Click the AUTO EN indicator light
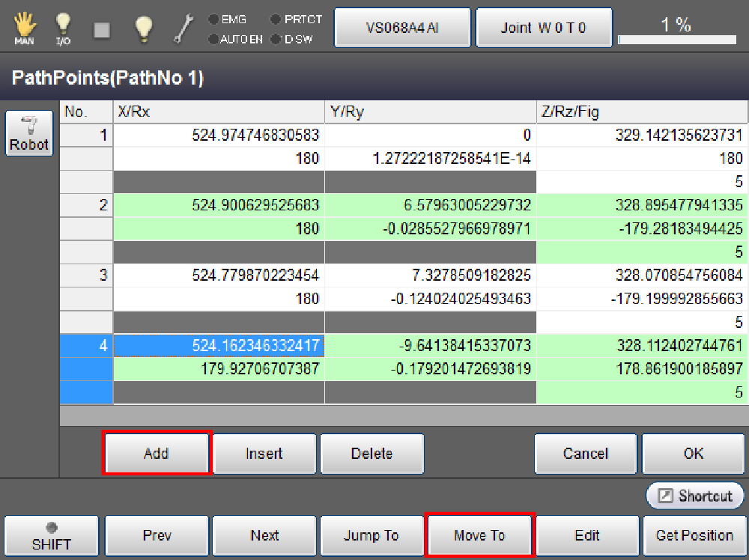The image size is (749, 560). (234, 39)
